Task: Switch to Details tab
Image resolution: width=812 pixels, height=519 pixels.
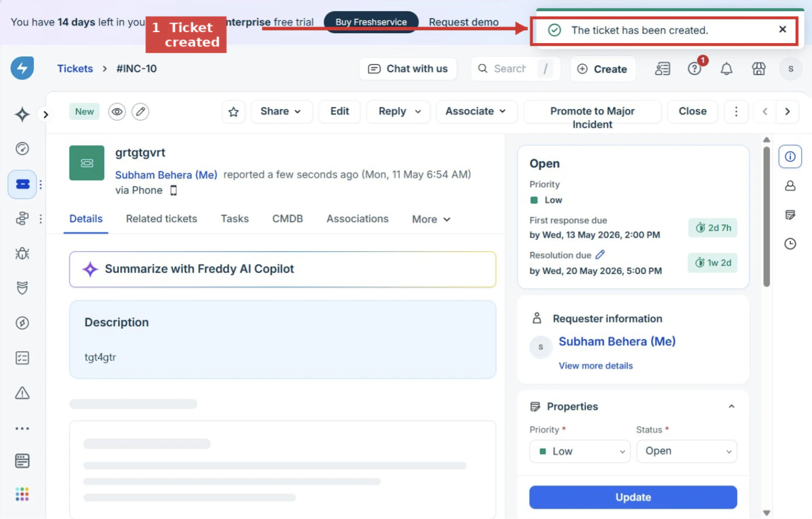Action: click(86, 219)
